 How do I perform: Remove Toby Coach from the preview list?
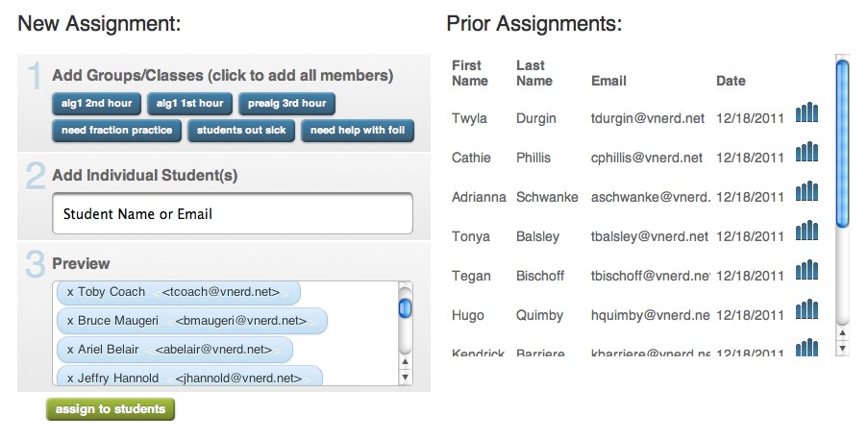(x=70, y=292)
